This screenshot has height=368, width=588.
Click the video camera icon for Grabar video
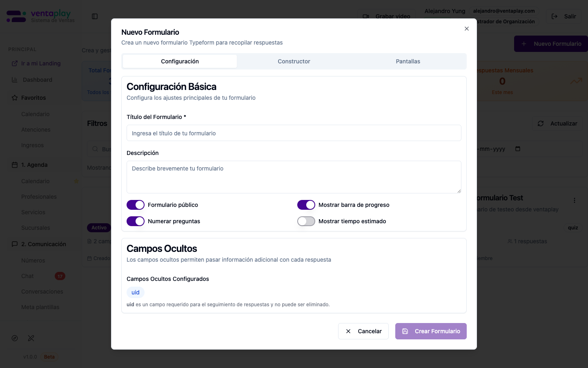click(366, 16)
